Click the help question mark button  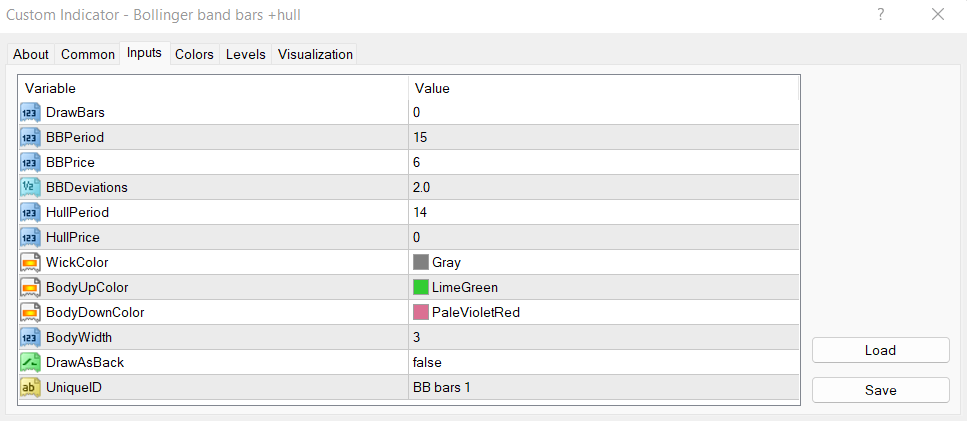coord(881,14)
